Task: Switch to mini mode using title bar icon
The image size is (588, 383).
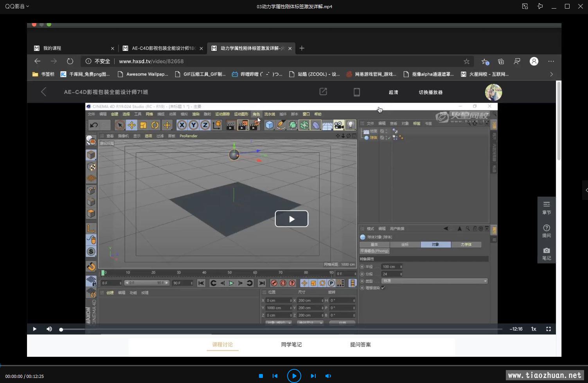Action: tap(525, 6)
